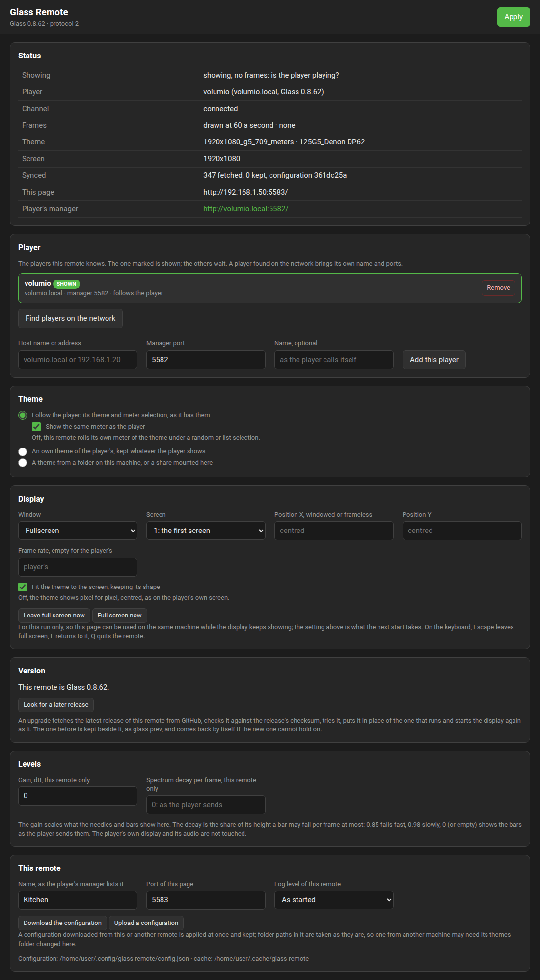
Task: Click 'This remote is Glass 0.8.62.' text
Action: pos(63,687)
